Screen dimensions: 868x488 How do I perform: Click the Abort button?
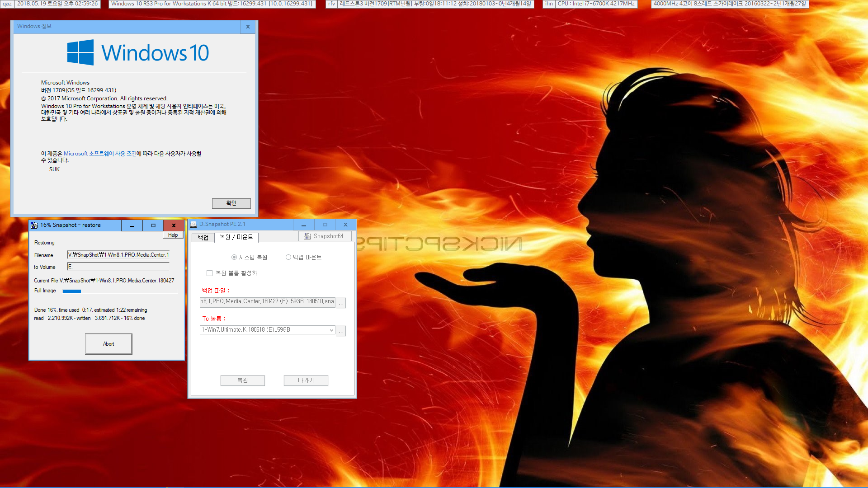click(108, 344)
